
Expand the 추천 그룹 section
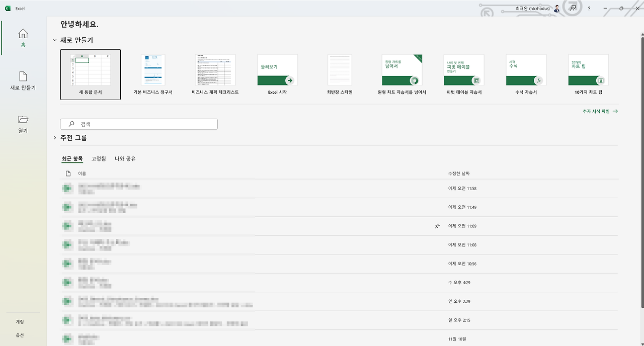[55, 138]
